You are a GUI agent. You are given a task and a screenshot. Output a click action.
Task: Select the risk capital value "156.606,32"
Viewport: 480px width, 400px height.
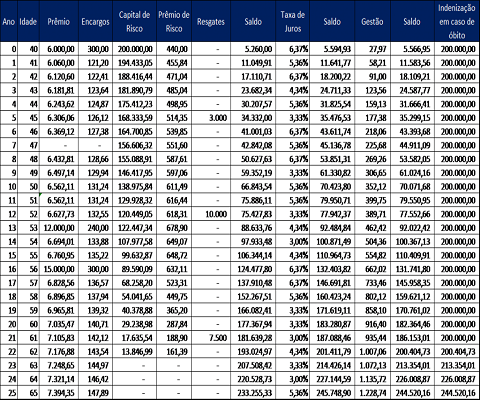coord(135,145)
